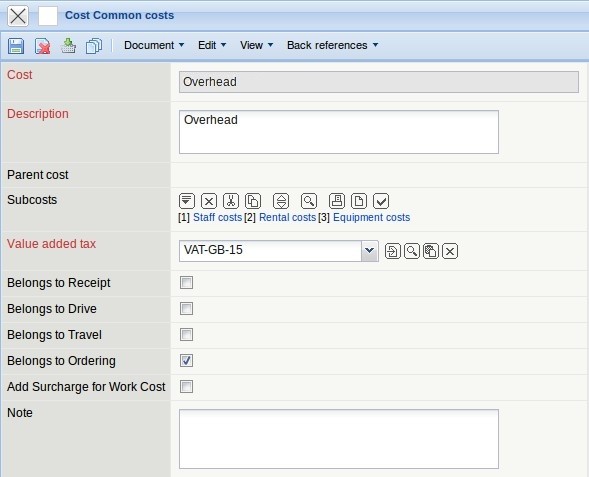Click the Save floppy disk icon
This screenshot has width=589, height=477.
[x=16, y=46]
